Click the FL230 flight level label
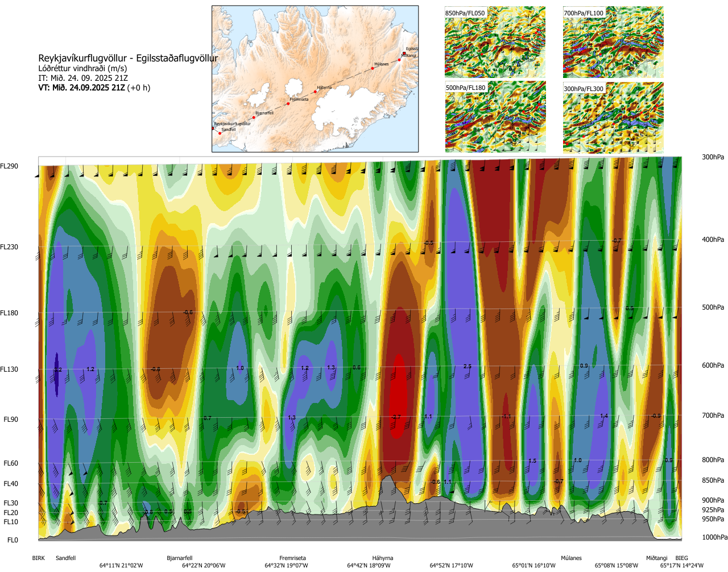Image resolution: width=728 pixels, height=572 pixels. point(9,247)
